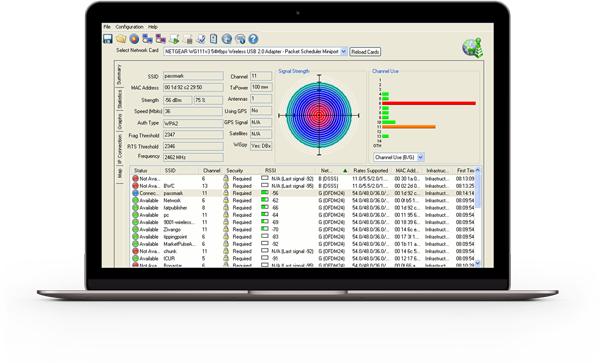Click the center of the Signal Strength radar
Viewport: 600px width, 363px height.
click(x=319, y=115)
